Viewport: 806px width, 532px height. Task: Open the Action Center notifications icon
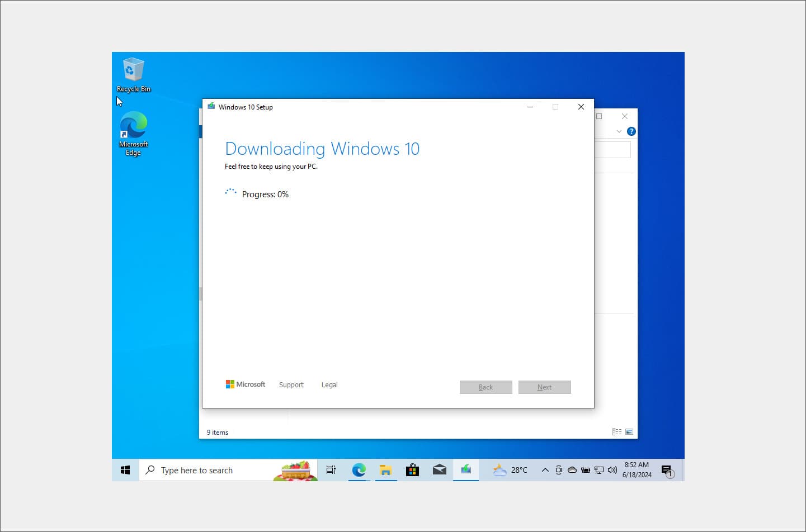pyautogui.click(x=667, y=471)
